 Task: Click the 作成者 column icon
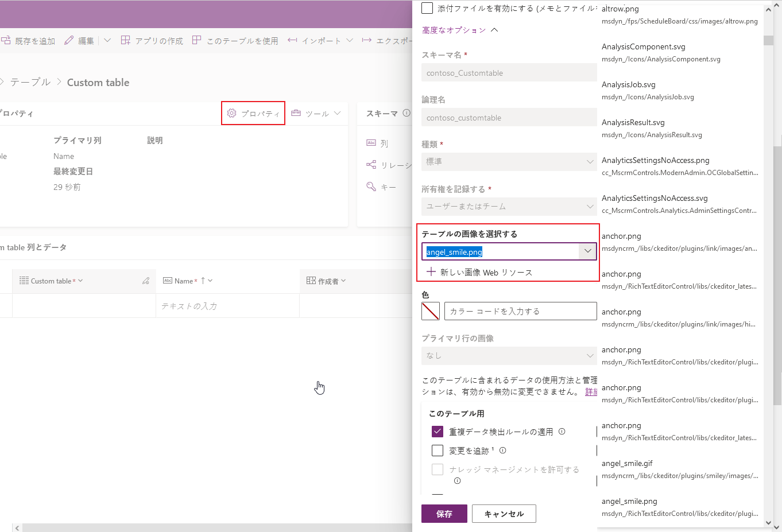point(311,281)
